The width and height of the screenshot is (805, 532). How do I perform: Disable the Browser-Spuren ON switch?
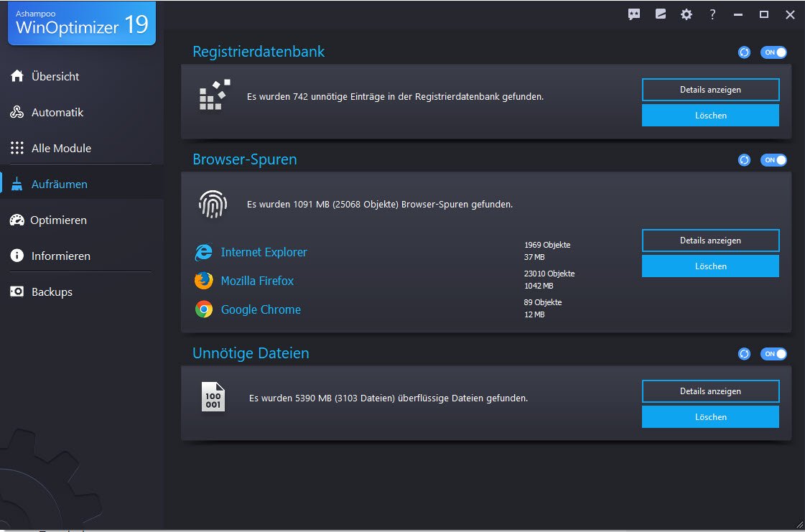[x=773, y=160]
